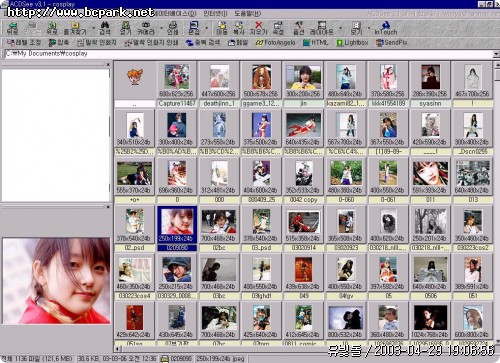The image size is (500, 363).
Task: Print with the 인쇄 printer icon
Action: tap(173, 28)
